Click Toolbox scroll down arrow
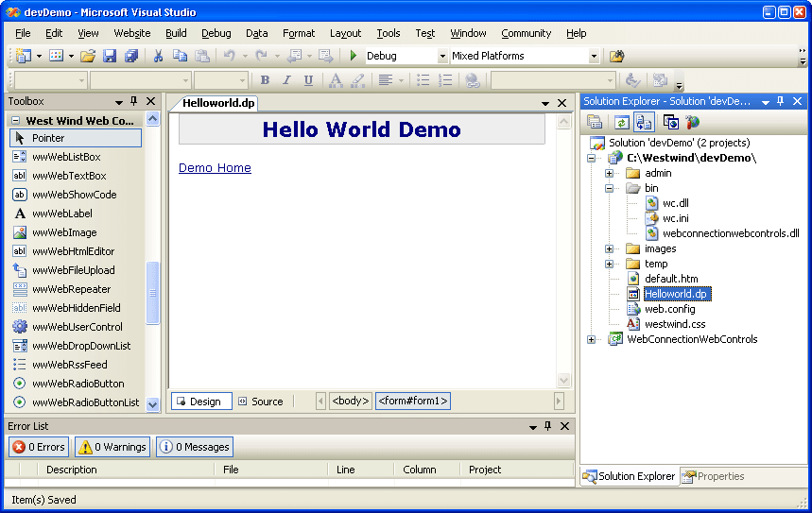The image size is (812, 513). pyautogui.click(x=152, y=403)
